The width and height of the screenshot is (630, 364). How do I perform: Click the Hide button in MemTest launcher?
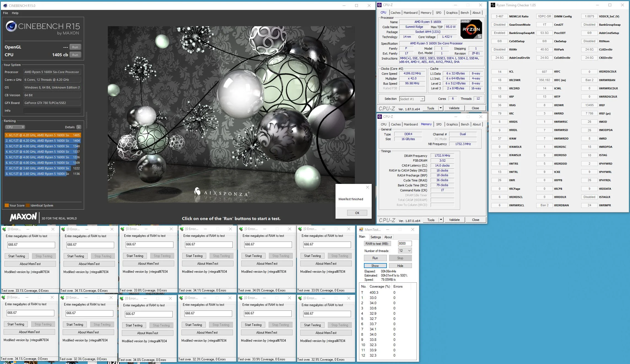(400, 266)
